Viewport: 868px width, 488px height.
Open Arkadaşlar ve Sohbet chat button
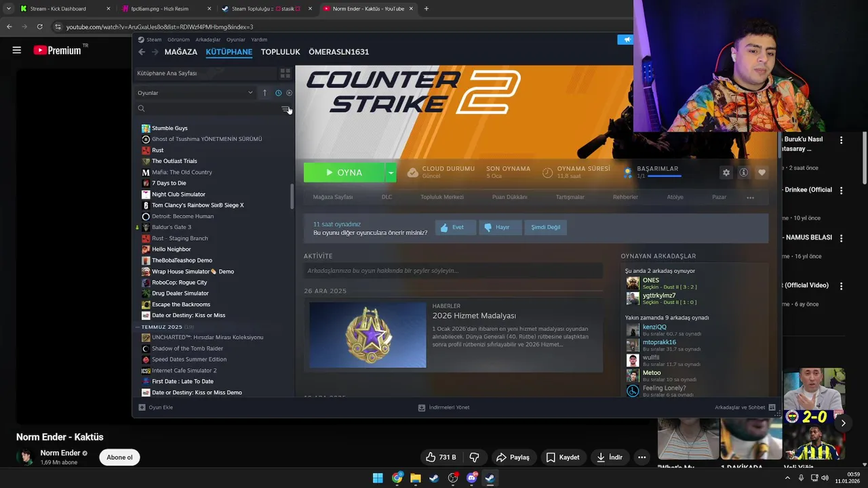click(x=745, y=407)
